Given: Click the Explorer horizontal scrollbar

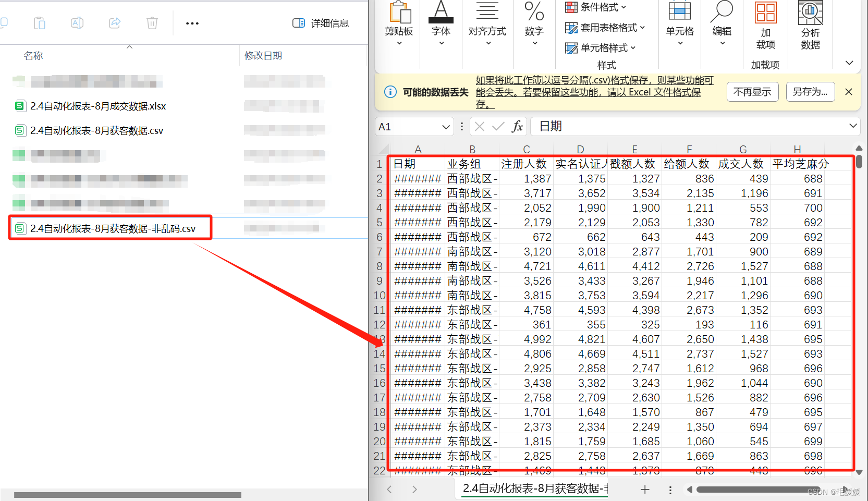Looking at the screenshot, I should pyautogui.click(x=128, y=495).
